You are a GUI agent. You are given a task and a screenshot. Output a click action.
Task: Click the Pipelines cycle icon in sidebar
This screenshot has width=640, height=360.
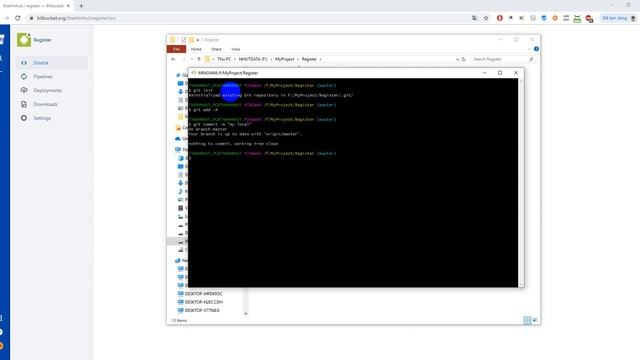(24, 76)
